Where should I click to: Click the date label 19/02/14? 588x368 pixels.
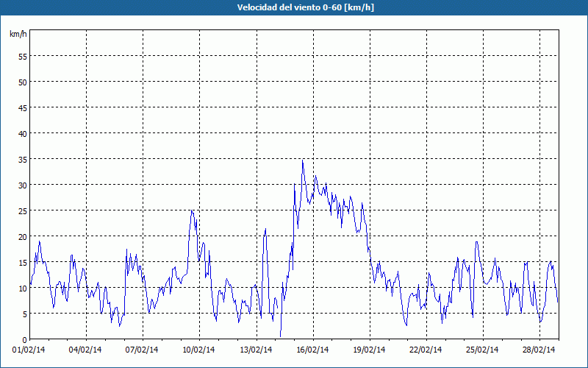(369, 350)
